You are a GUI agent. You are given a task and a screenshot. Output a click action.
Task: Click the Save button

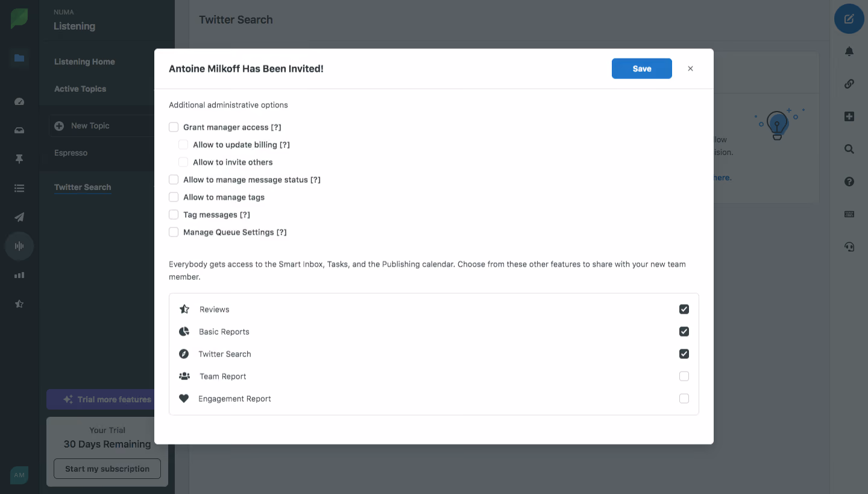tap(642, 69)
